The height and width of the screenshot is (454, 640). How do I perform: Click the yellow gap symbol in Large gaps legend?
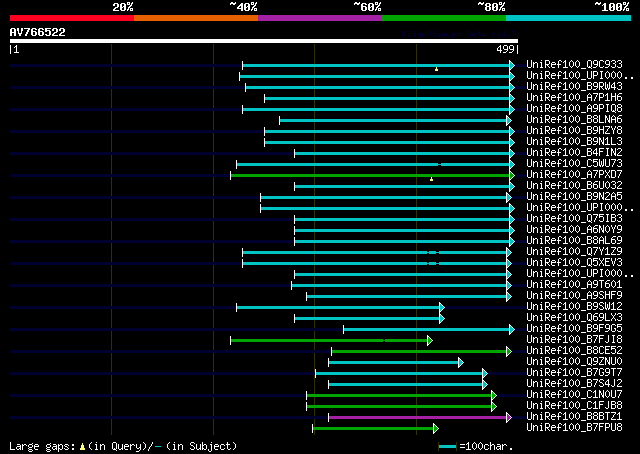82,447
